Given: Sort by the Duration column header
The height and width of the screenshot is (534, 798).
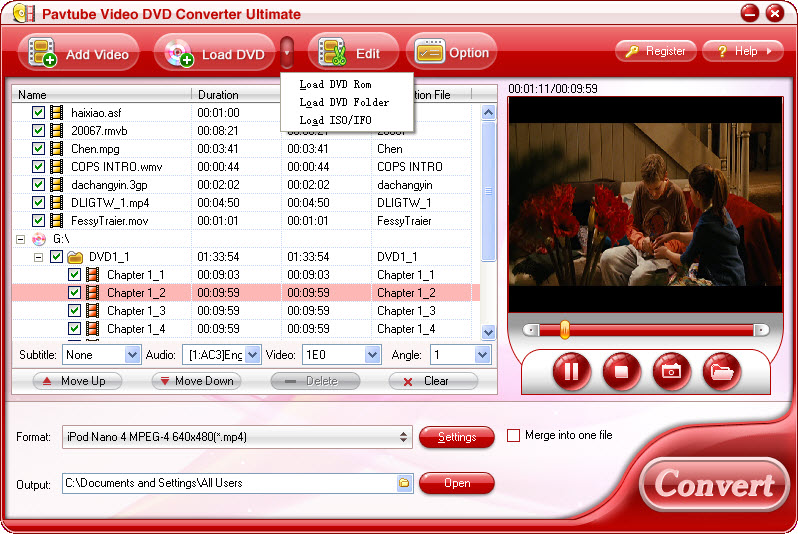Looking at the screenshot, I should point(236,95).
